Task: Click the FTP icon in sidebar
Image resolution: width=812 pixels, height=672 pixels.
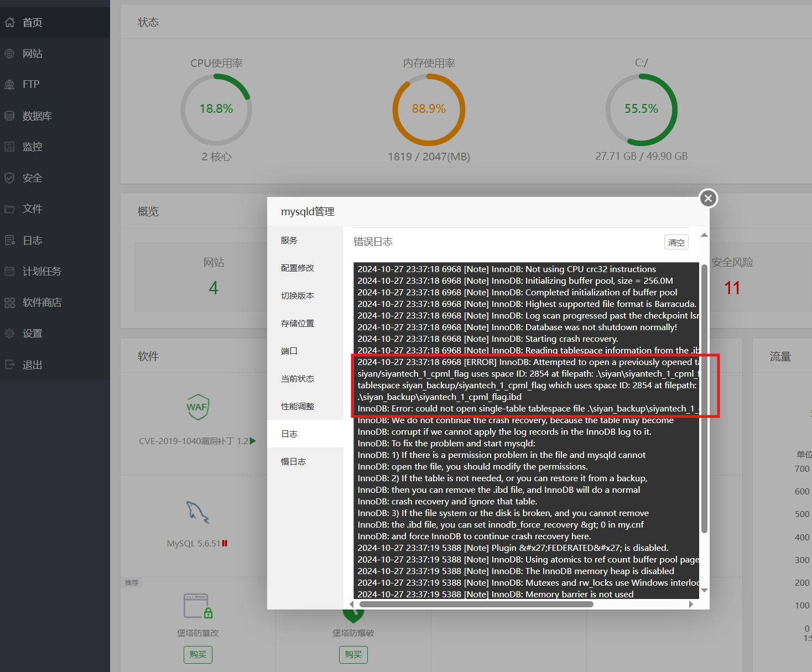Action: [9, 85]
